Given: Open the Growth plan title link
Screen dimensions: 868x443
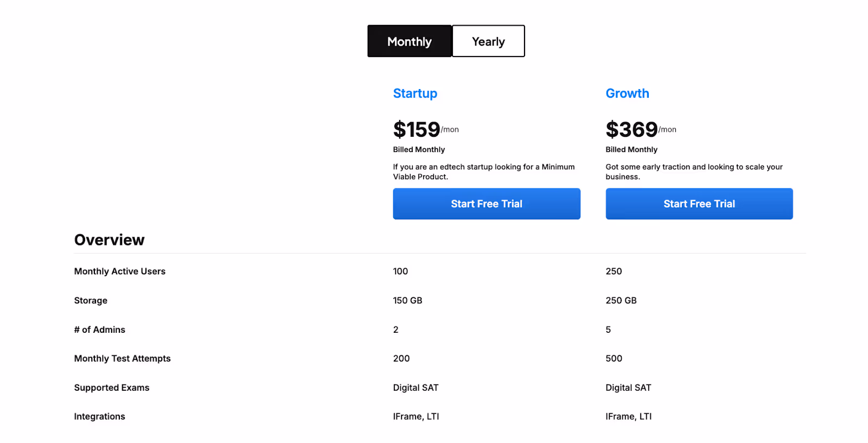Looking at the screenshot, I should (x=627, y=93).
